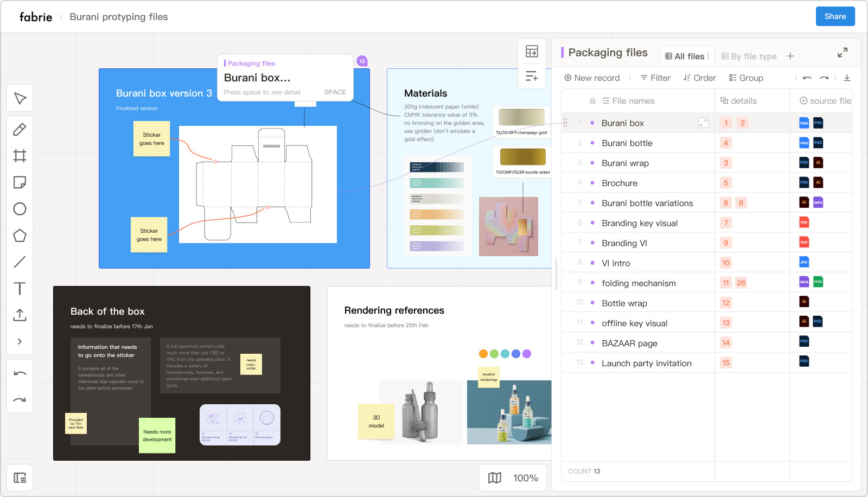Open the Burani bottle variations record

pyautogui.click(x=647, y=203)
